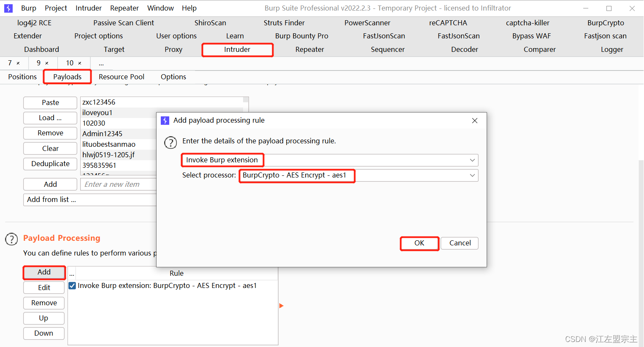Open the Burp Bounty Pro tab

point(302,36)
